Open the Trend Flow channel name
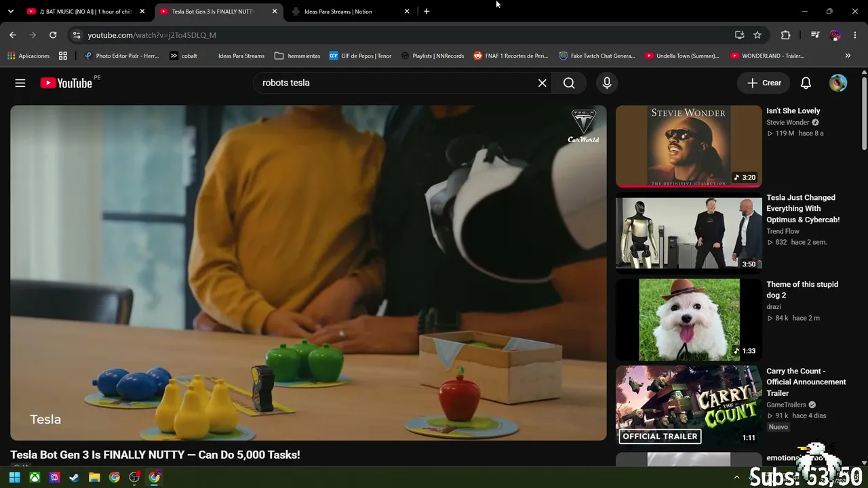Viewport: 868px width, 488px height. coord(783,231)
